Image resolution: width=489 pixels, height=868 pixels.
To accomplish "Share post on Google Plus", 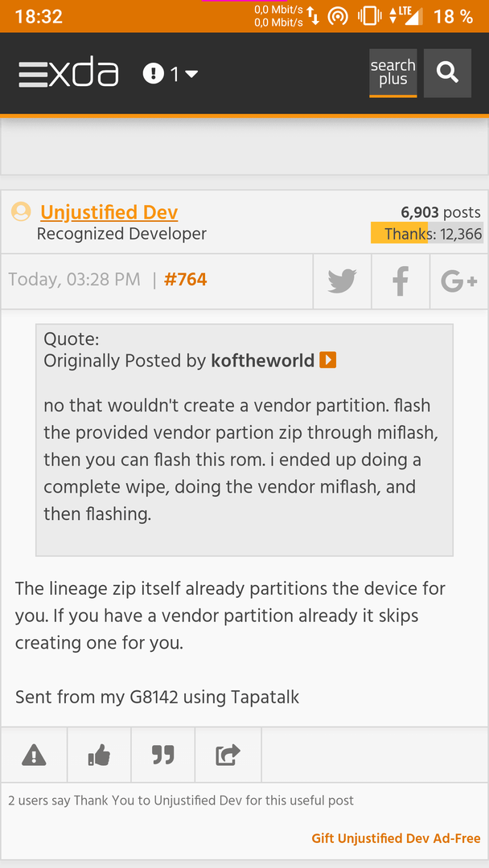I will (x=459, y=281).
